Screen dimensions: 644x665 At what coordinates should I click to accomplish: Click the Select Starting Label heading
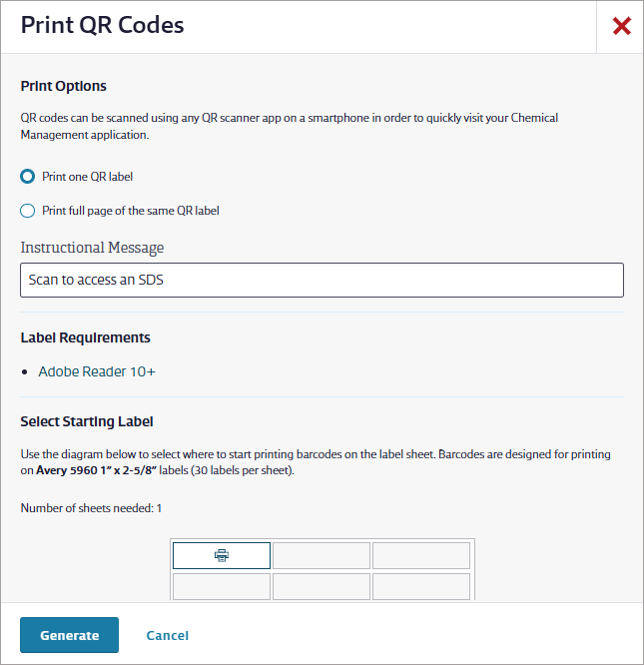87,421
